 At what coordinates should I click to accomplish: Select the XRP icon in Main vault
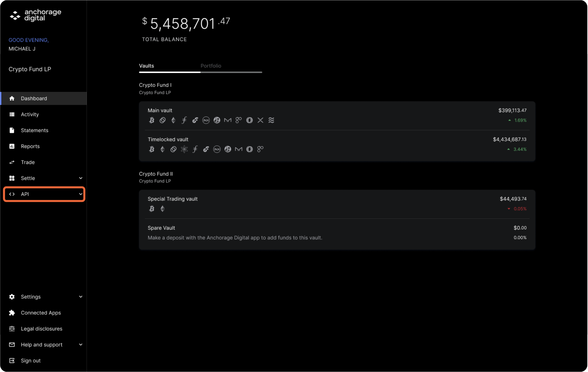point(260,120)
